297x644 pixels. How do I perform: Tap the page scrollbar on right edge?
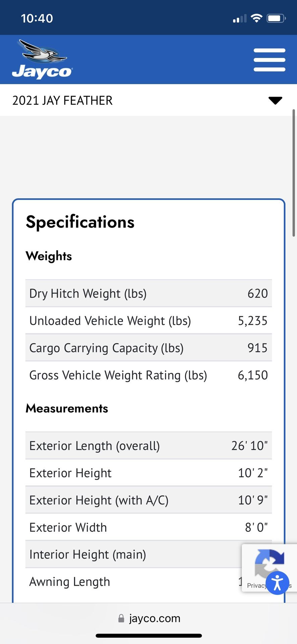[294, 173]
